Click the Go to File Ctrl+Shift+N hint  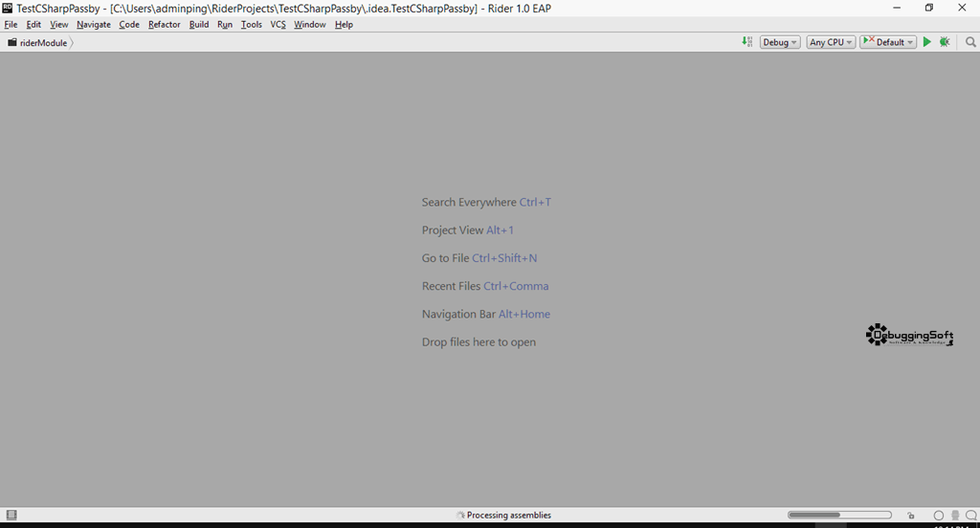pos(479,258)
